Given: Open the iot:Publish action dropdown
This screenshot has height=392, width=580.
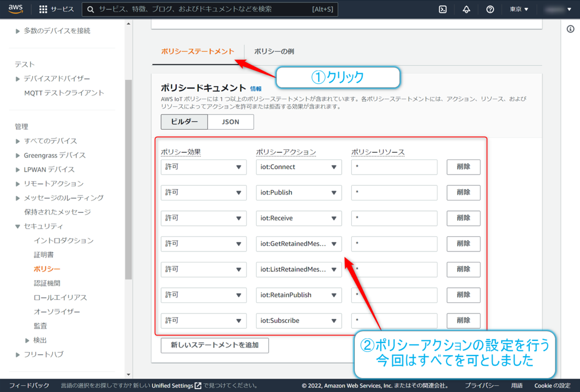Looking at the screenshot, I should [x=299, y=192].
